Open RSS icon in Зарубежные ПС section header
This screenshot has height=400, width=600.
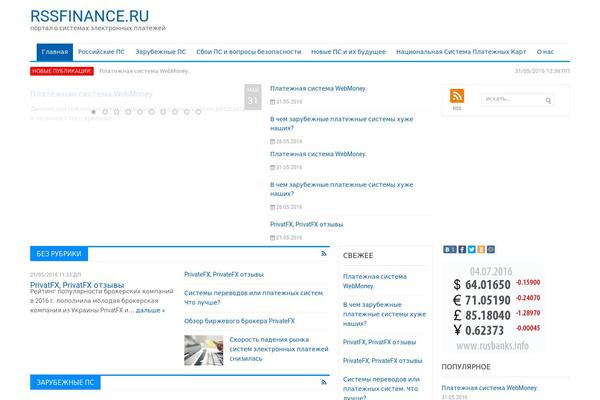324,382
